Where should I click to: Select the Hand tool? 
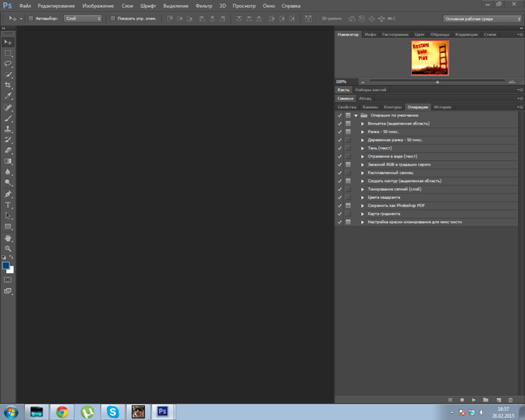tap(9, 238)
